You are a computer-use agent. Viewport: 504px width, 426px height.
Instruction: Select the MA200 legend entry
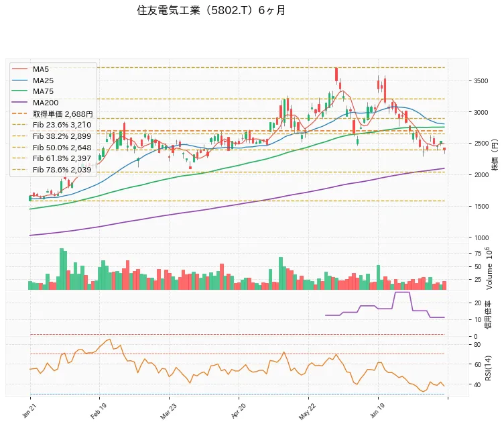point(35,103)
